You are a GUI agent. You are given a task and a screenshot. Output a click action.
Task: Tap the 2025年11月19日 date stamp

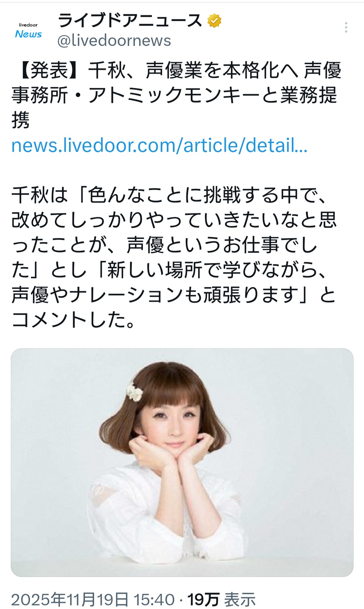pos(70,600)
